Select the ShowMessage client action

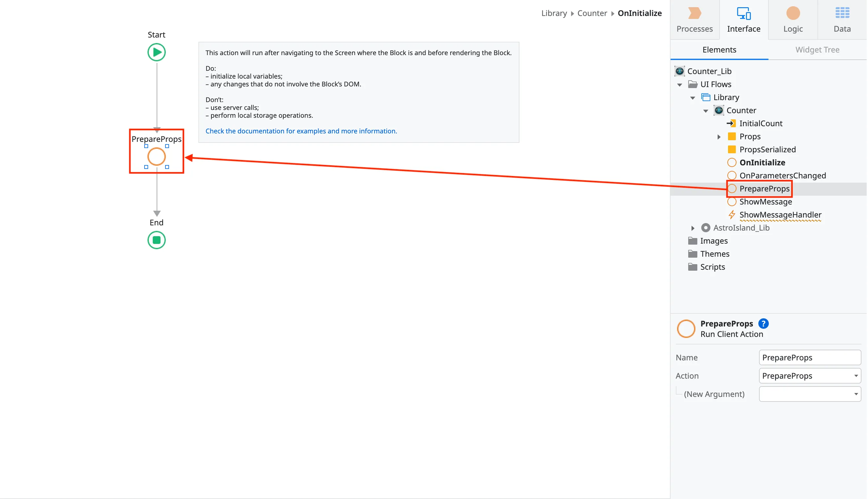(766, 202)
